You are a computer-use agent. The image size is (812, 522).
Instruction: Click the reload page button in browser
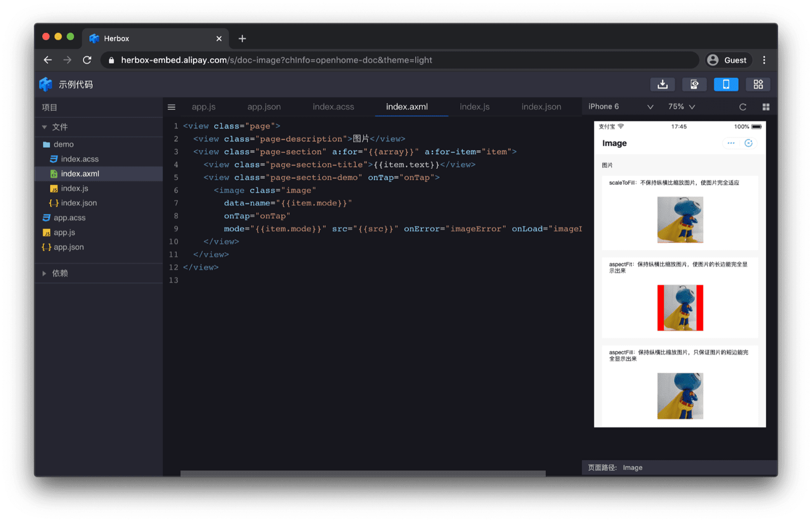pos(87,59)
